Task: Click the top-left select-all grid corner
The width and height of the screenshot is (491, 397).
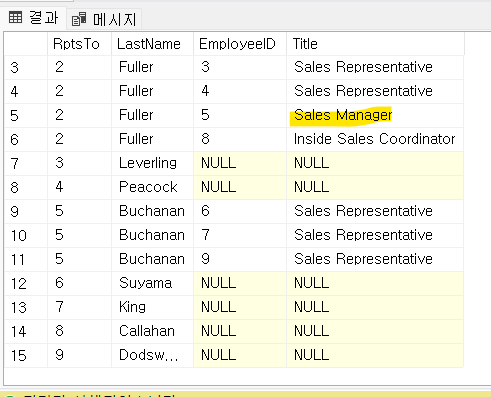Action: pos(26,44)
